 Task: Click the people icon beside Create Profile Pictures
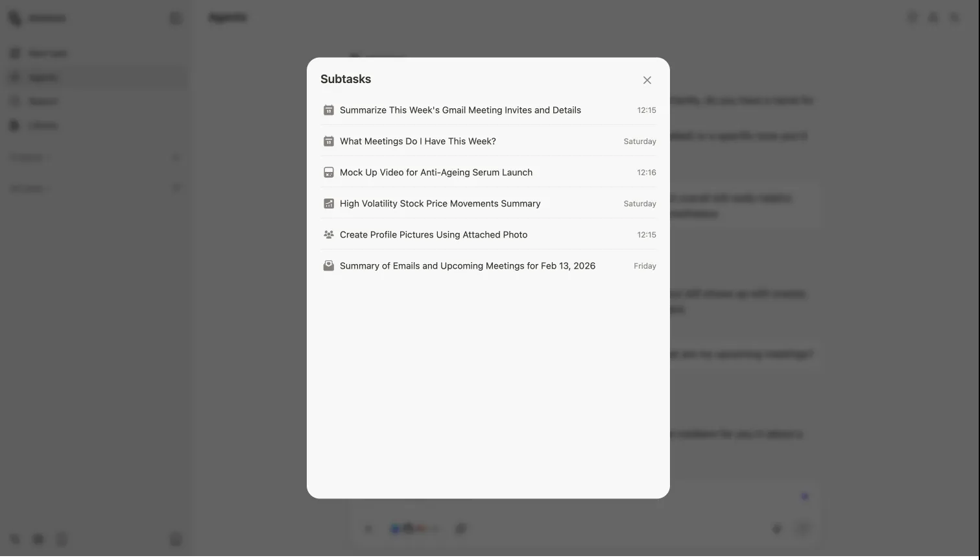pyautogui.click(x=329, y=235)
